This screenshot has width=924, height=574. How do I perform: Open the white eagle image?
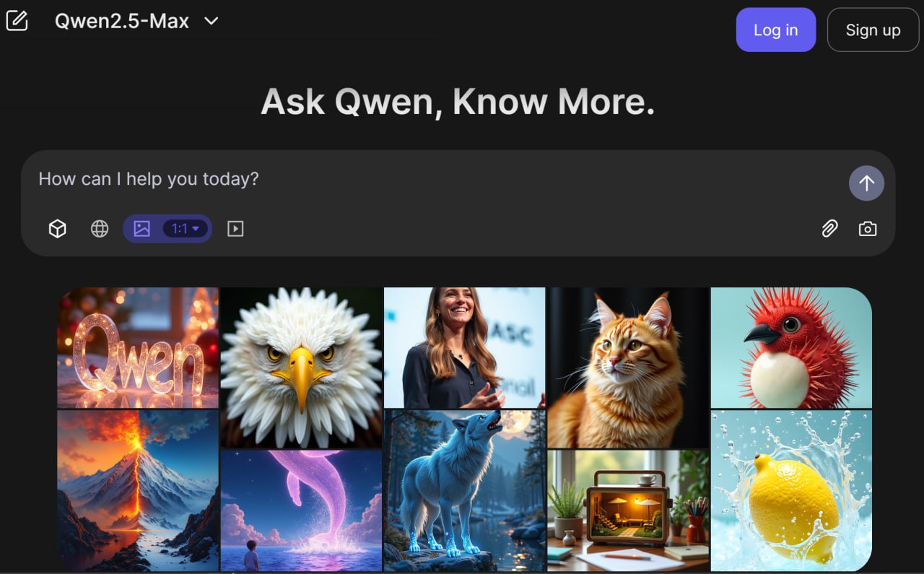(x=301, y=367)
